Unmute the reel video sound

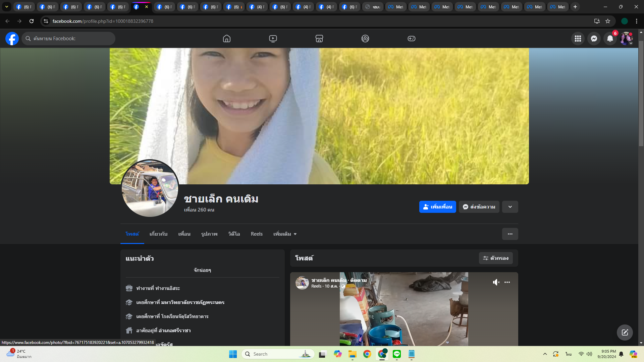point(496,282)
